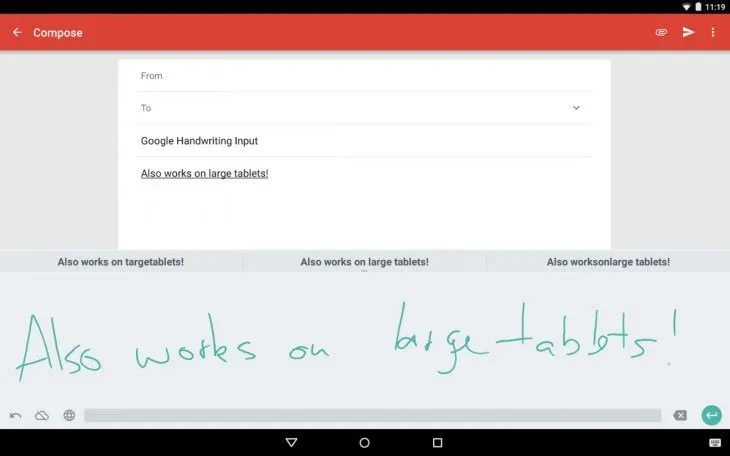
Task: Send the email with the send icon
Action: pos(688,32)
